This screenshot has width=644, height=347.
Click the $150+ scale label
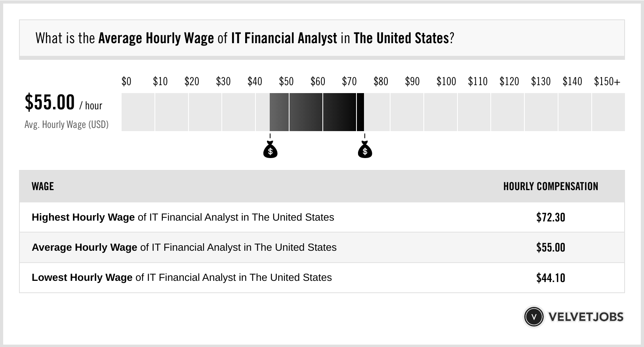[607, 82]
